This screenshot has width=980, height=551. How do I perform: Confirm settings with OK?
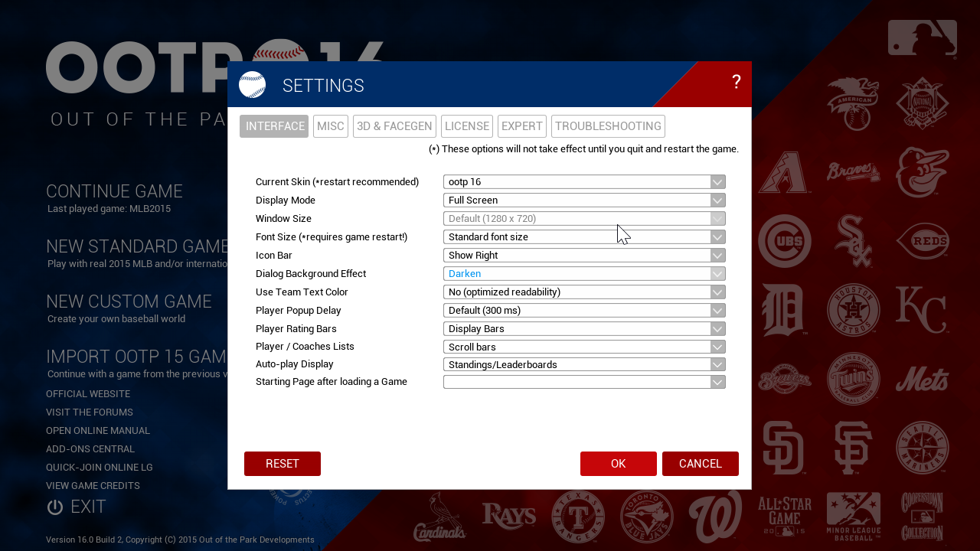[619, 464]
